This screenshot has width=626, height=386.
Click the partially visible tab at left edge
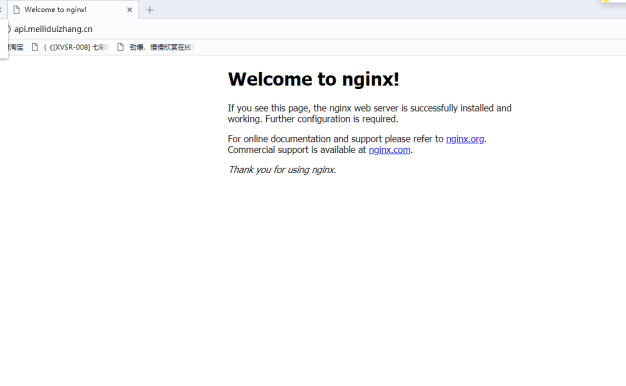pos(2,10)
